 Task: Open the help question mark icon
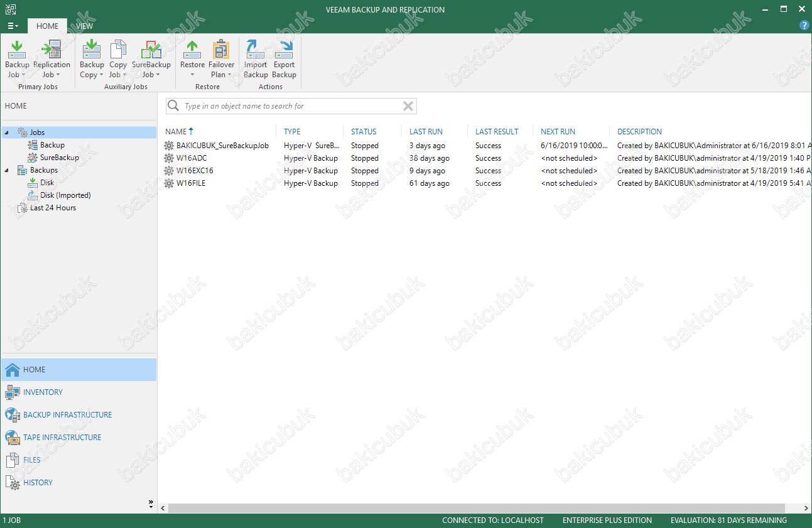[804, 25]
